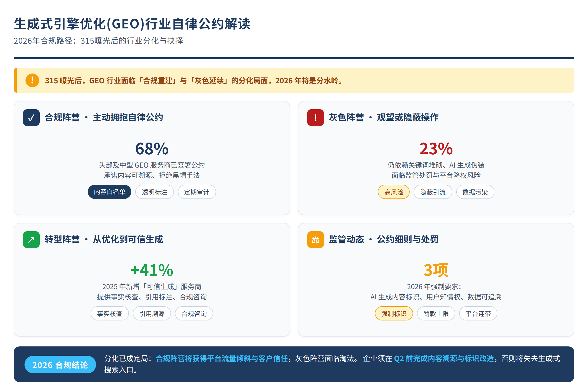Click the text 面临监管处罚与平台降权风险
The height and width of the screenshot is (392, 588).
pos(436,175)
